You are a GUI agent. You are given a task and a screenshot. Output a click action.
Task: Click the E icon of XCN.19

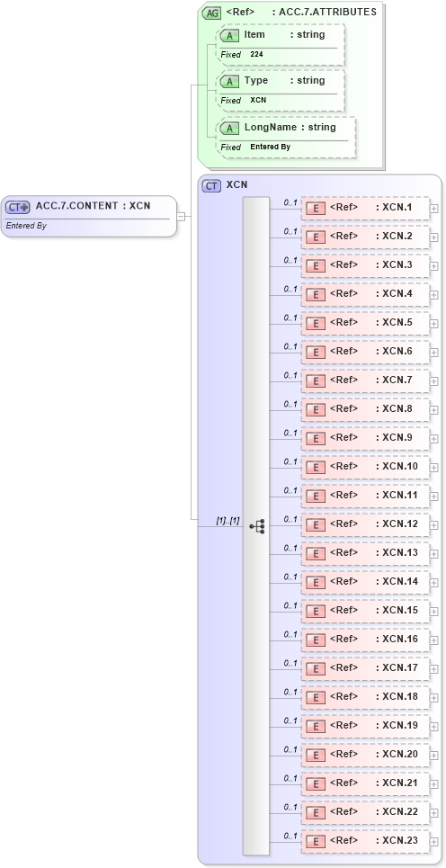316,727
